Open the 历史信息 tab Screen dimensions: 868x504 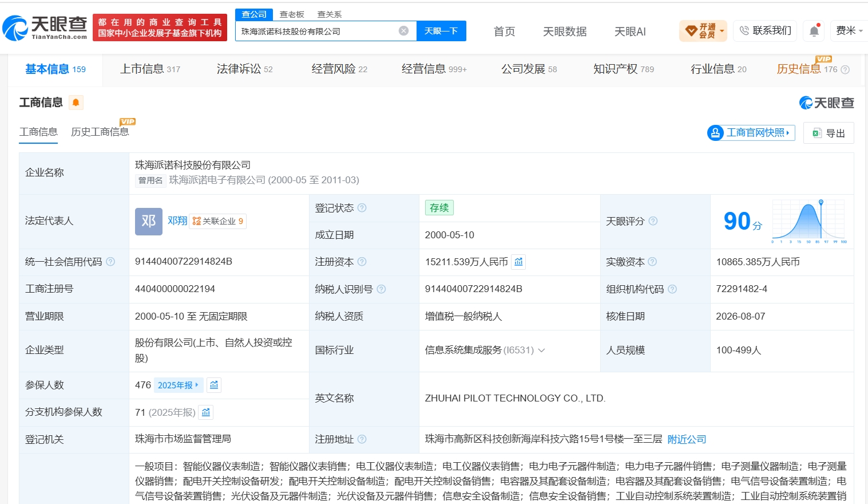pyautogui.click(x=807, y=69)
